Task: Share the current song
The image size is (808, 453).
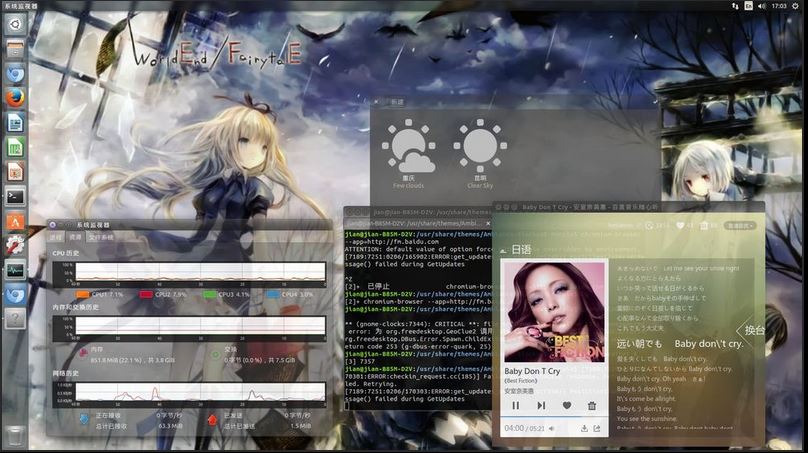Action: point(597,428)
